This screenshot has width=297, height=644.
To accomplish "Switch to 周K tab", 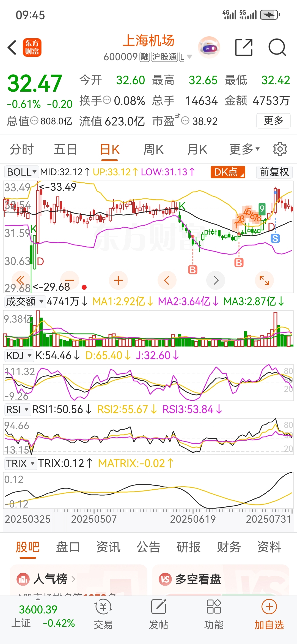I will pos(153,150).
